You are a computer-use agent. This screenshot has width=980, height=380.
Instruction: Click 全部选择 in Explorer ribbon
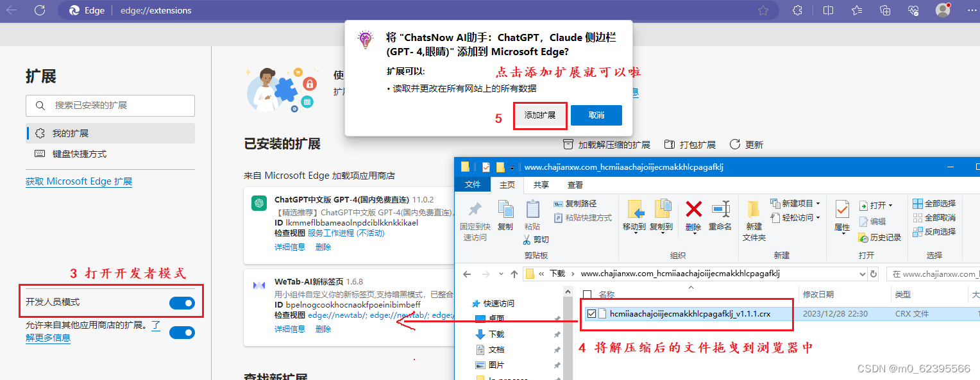click(x=934, y=204)
